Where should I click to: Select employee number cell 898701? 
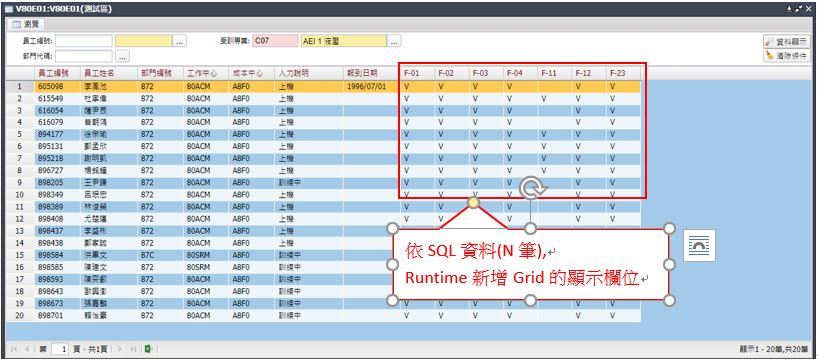58,316
